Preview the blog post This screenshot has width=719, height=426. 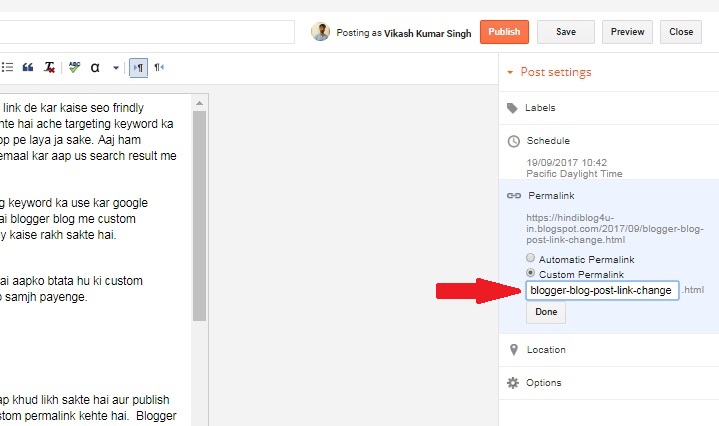[x=627, y=32]
